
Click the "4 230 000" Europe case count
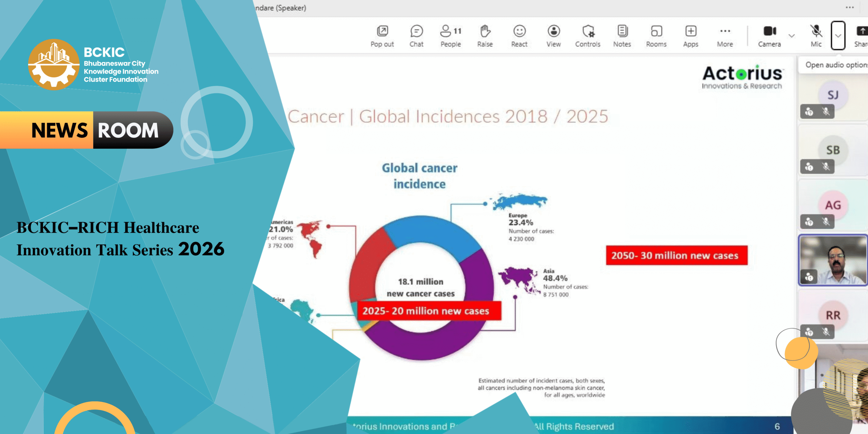(521, 239)
